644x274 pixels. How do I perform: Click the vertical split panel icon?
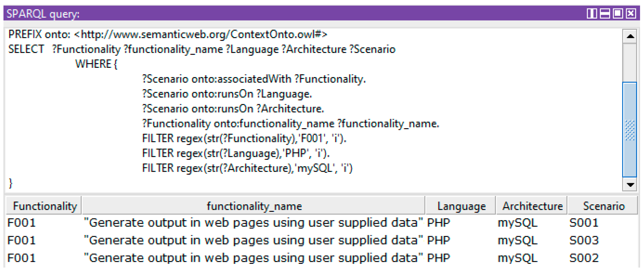(x=592, y=13)
